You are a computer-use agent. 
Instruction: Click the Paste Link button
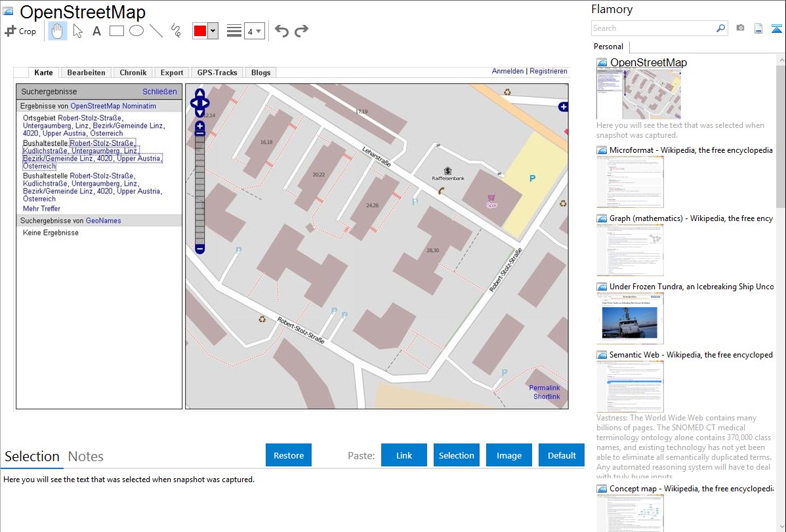[x=404, y=455]
